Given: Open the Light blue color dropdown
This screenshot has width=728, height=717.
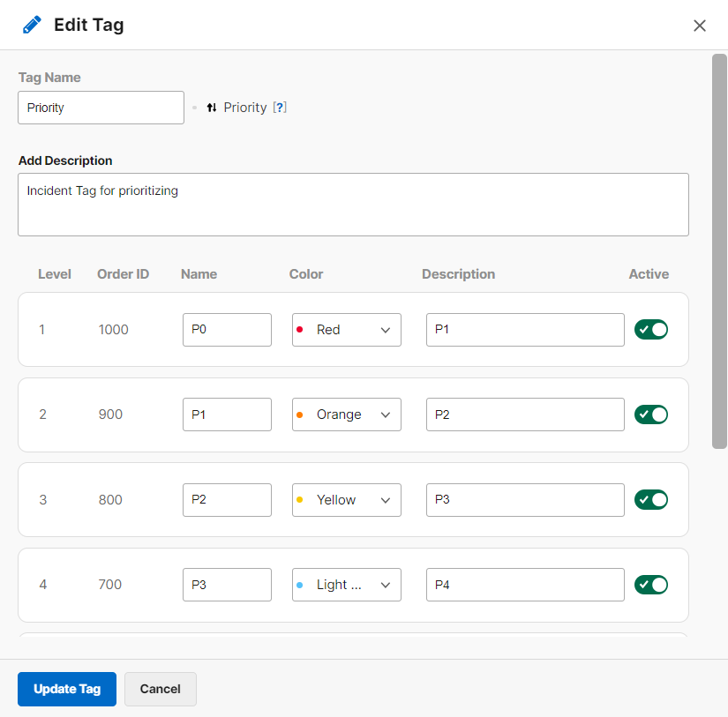Looking at the screenshot, I should (346, 585).
